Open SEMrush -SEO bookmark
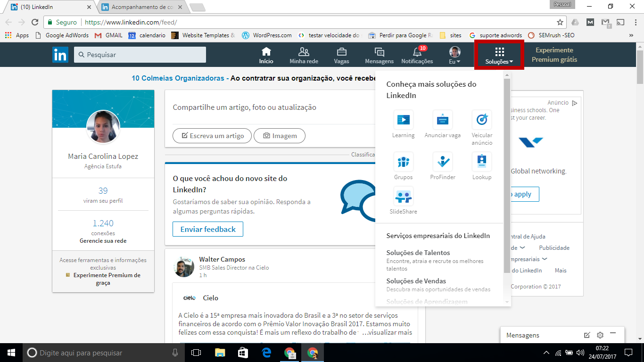Screen dimensions: 644x362 click(552, 35)
